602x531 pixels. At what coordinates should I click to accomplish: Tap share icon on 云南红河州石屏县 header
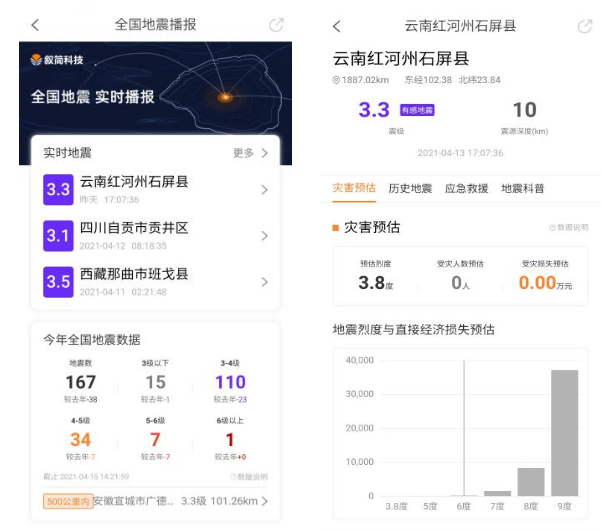[x=584, y=26]
